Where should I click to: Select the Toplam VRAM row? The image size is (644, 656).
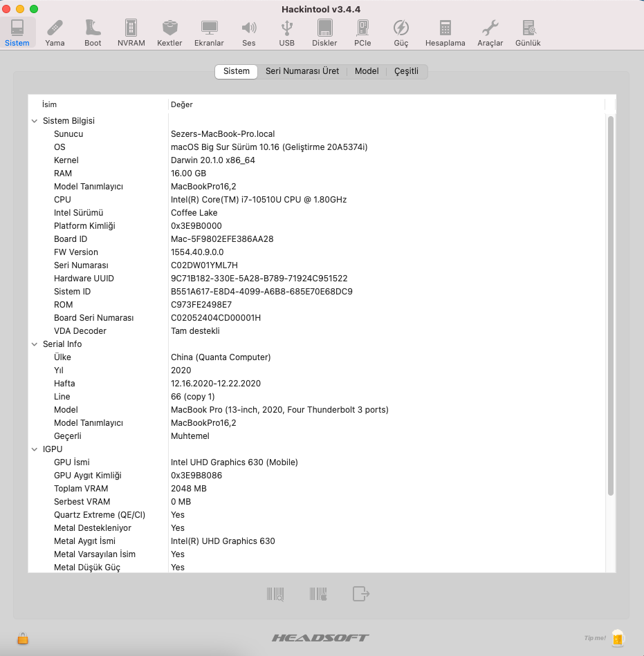point(317,489)
